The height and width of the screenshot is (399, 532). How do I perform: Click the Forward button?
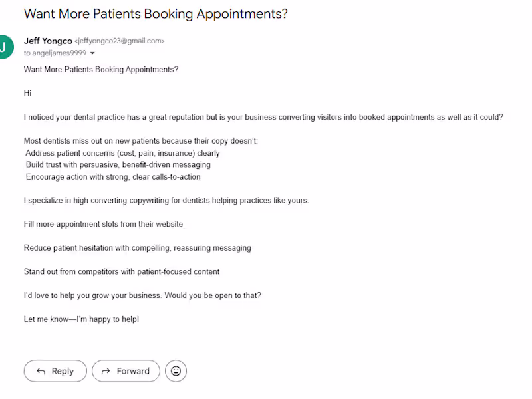coord(126,371)
